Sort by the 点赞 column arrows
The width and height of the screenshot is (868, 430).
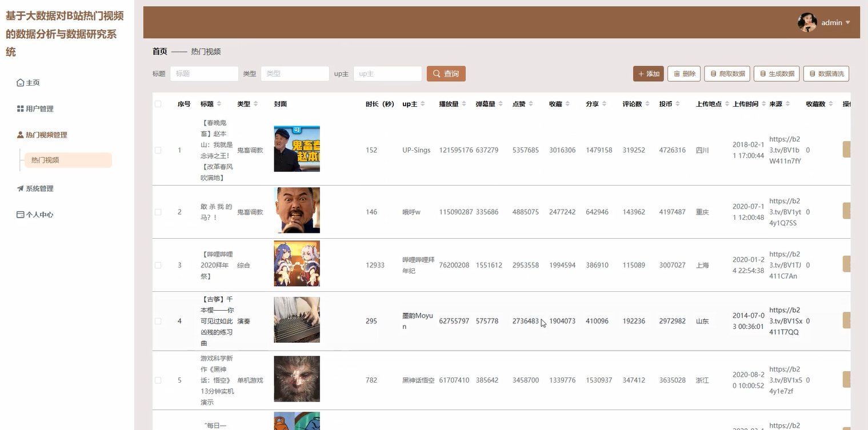click(531, 104)
